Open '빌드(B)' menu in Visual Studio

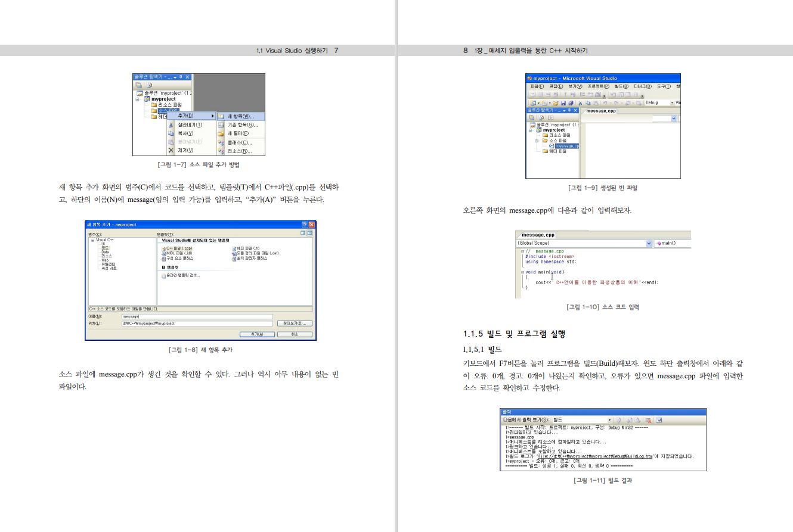[622, 86]
